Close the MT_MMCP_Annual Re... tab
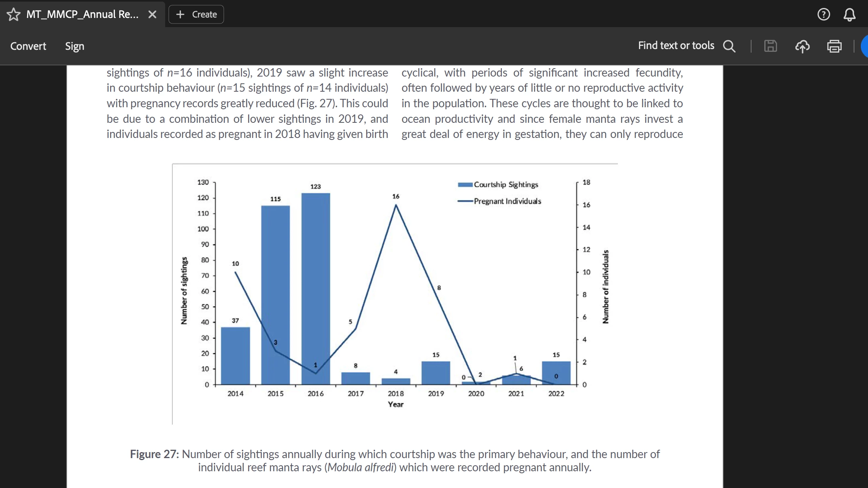 (152, 14)
